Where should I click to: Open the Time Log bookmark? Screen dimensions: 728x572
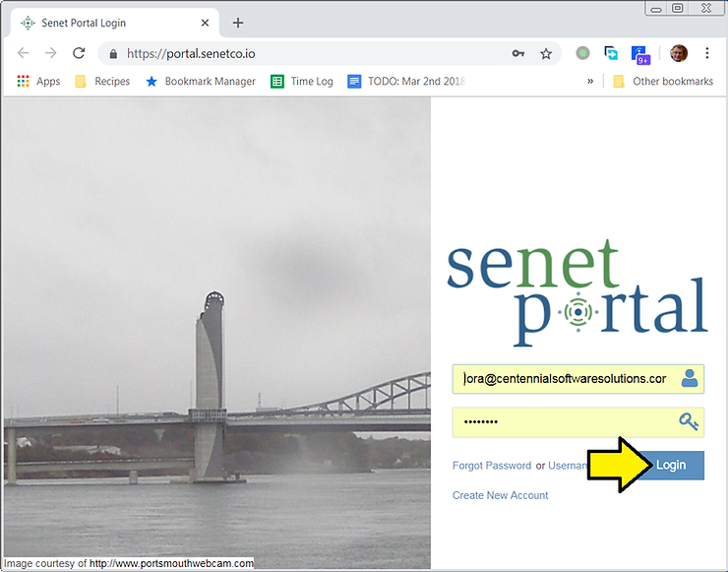point(302,82)
